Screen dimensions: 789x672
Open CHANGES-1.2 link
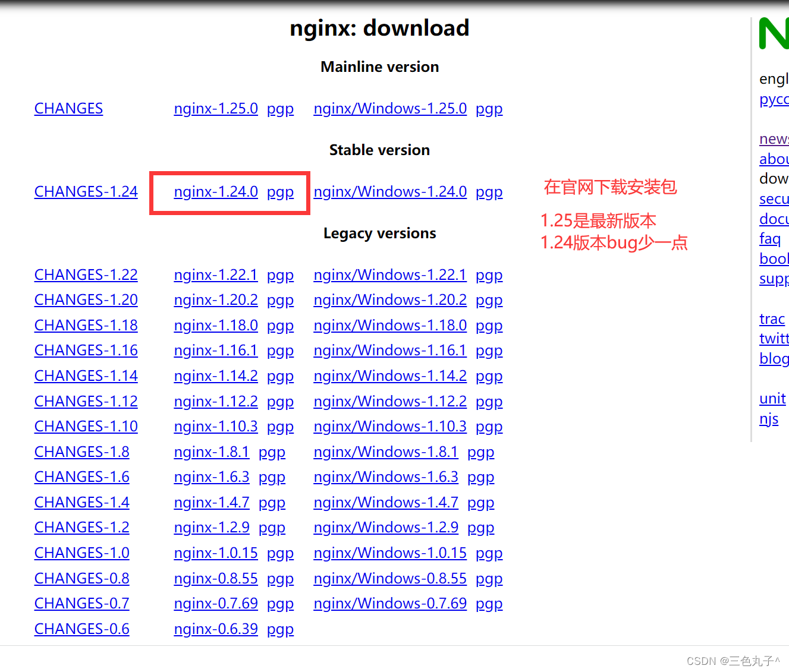coord(82,528)
